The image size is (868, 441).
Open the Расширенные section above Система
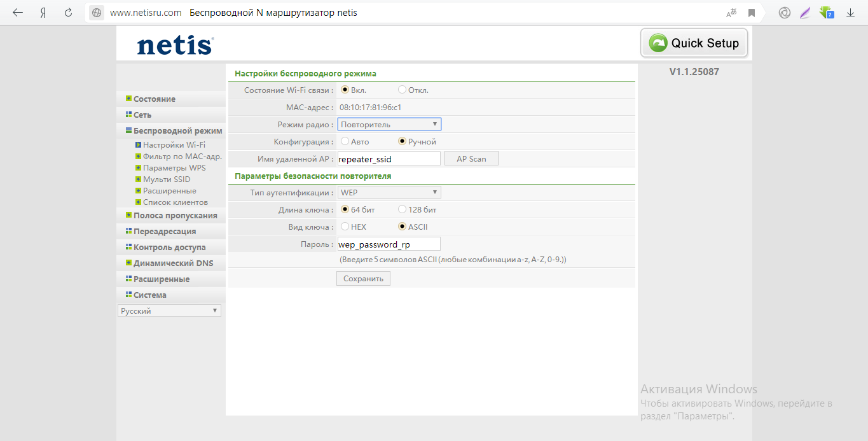pos(162,279)
